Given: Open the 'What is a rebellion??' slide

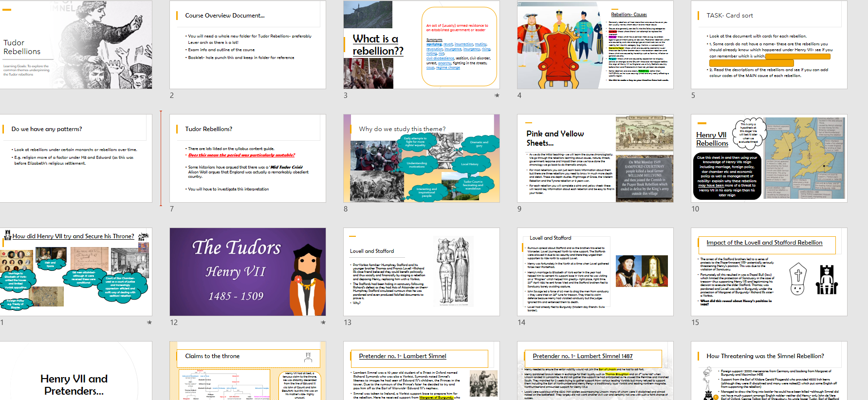Looking at the screenshot, I should pos(422,45).
